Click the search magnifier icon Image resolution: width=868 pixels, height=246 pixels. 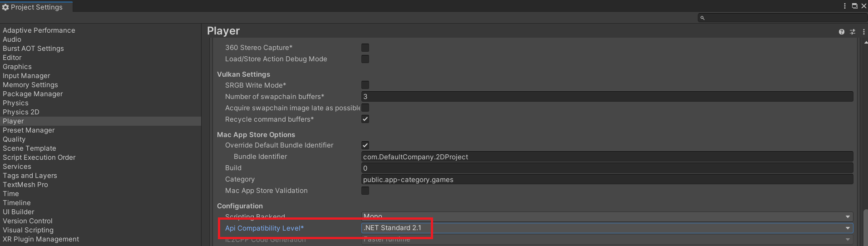(x=702, y=18)
